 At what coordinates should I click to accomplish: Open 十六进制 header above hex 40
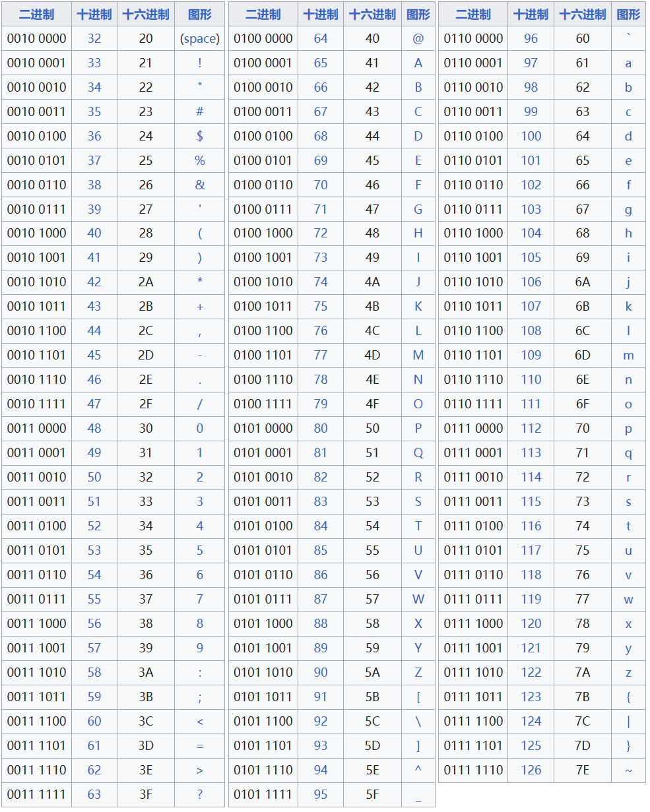click(372, 14)
